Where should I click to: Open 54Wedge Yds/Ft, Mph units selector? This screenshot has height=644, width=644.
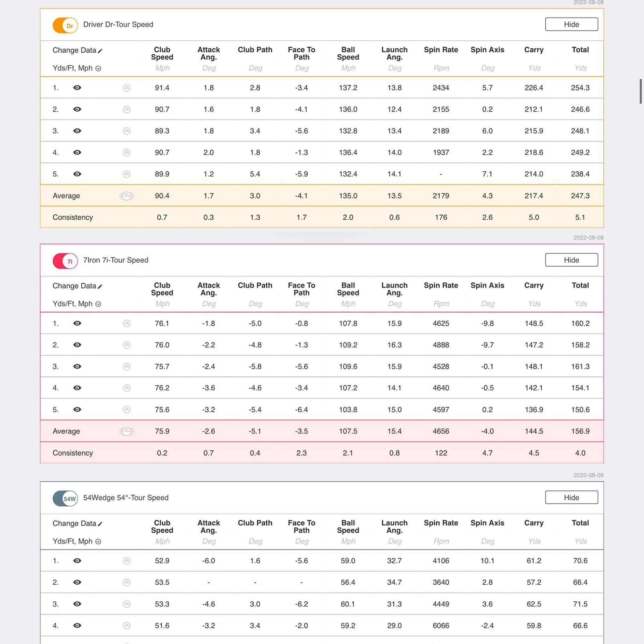pos(98,541)
